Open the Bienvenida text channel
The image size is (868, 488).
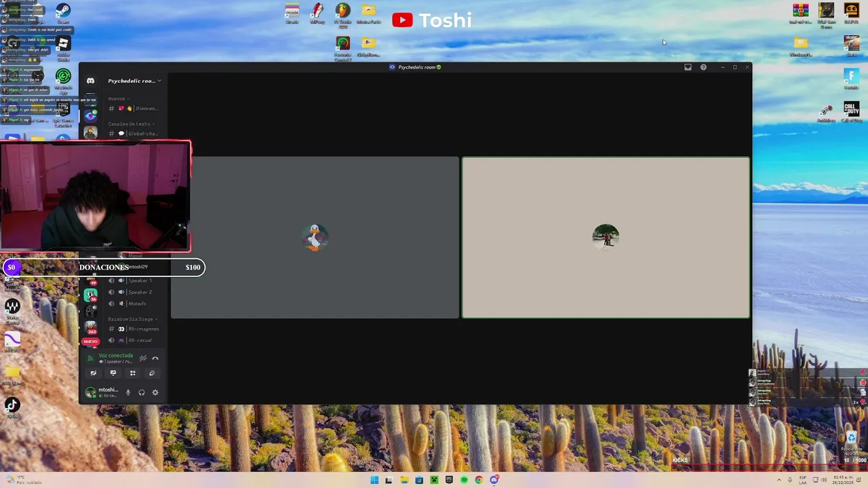point(134,108)
